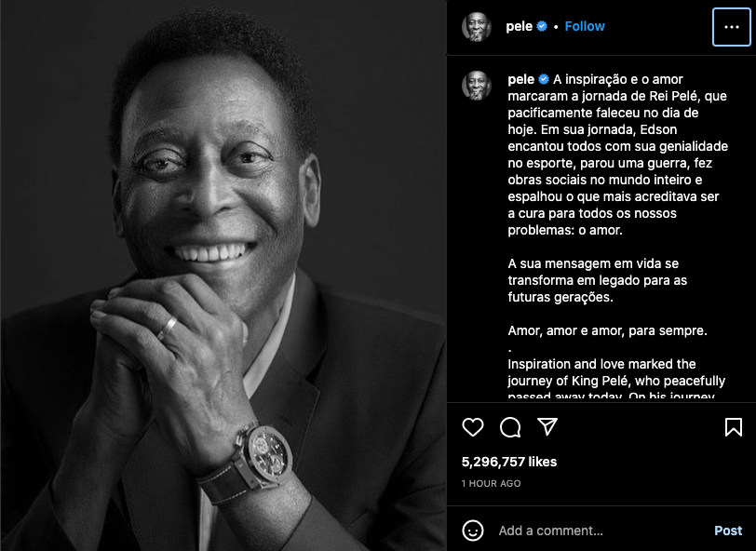Click the Post comment button
This screenshot has height=551, width=756.
[x=728, y=531]
